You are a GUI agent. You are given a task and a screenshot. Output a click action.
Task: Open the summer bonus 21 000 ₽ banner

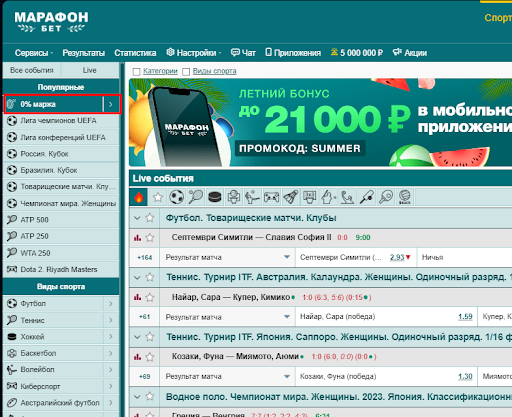click(x=320, y=122)
